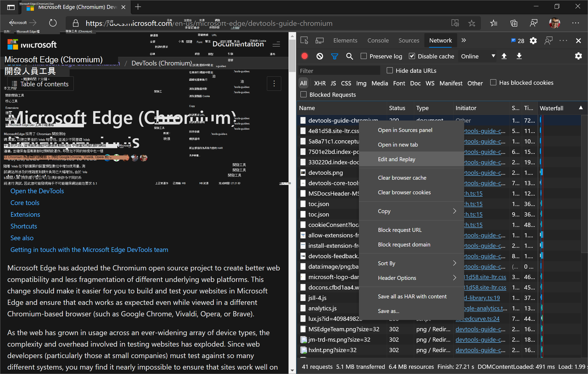
Task: Expand the Header Options submenu
Action: [x=411, y=278]
